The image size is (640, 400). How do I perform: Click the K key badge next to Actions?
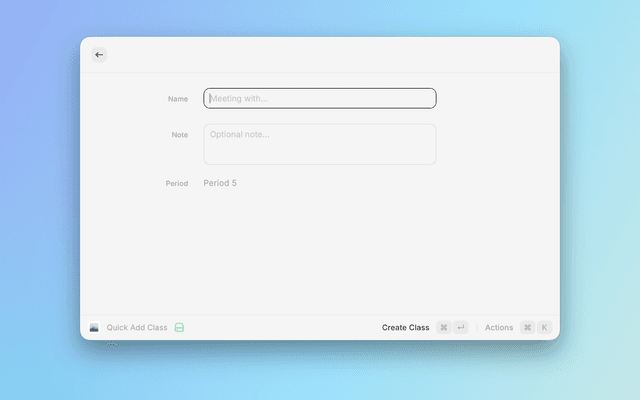click(545, 328)
